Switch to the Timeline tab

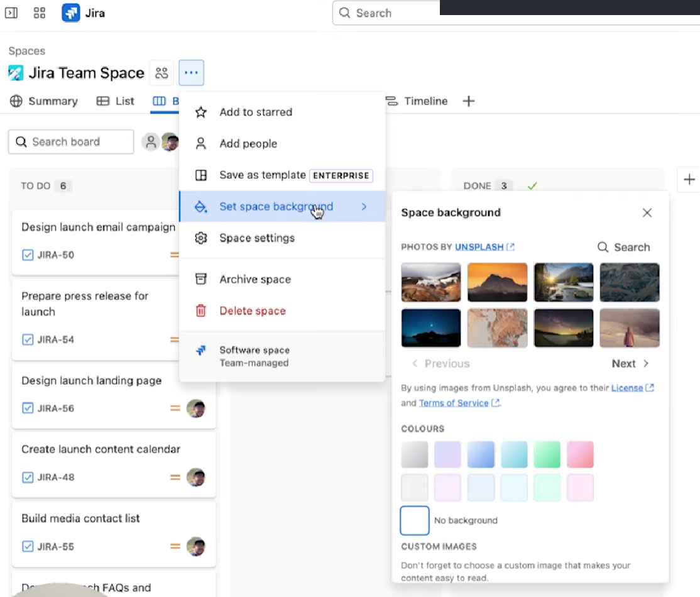click(425, 101)
